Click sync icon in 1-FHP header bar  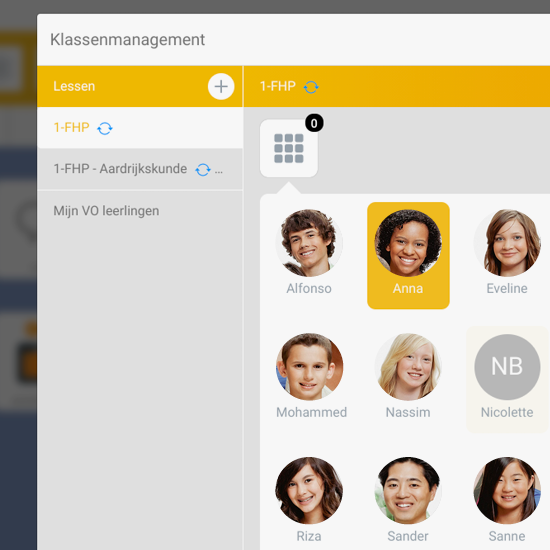click(x=311, y=87)
